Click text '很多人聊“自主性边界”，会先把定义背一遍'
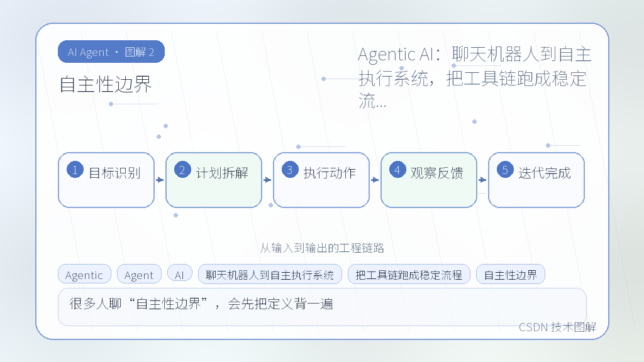 [201, 304]
